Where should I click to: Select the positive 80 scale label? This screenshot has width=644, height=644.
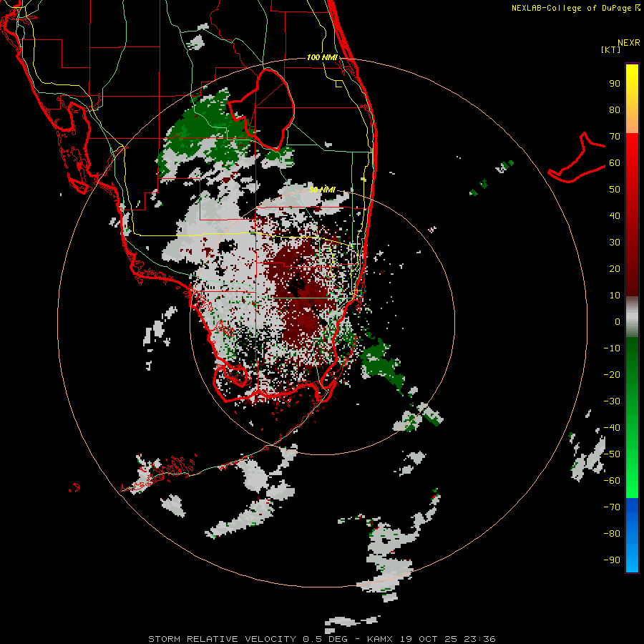tap(615, 109)
